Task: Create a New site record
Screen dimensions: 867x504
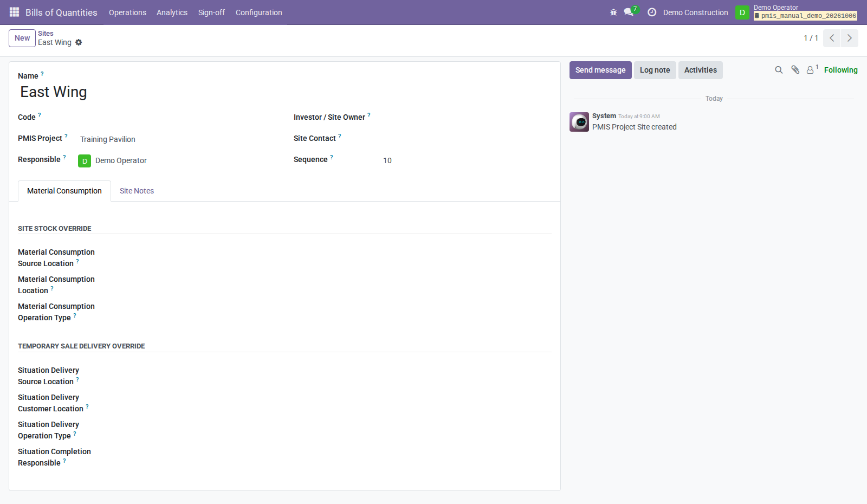Action: (x=22, y=38)
